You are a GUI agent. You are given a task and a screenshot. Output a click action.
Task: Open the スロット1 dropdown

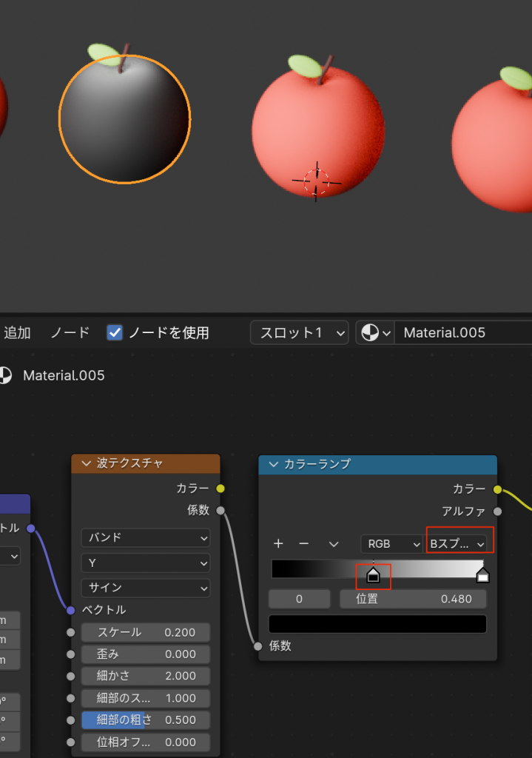299,333
